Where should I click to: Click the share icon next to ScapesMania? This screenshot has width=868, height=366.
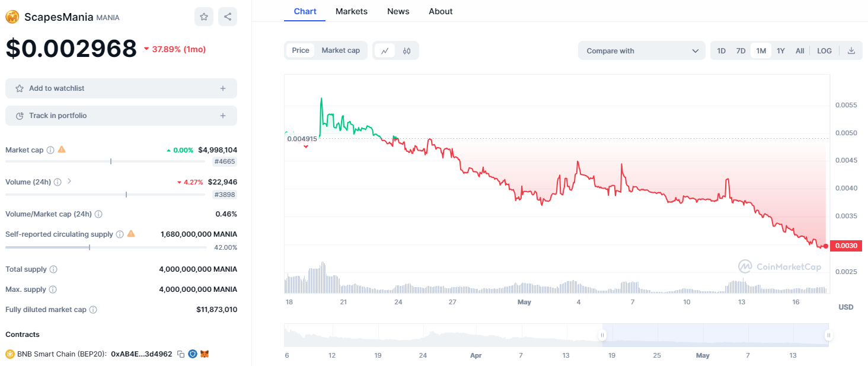pyautogui.click(x=228, y=17)
